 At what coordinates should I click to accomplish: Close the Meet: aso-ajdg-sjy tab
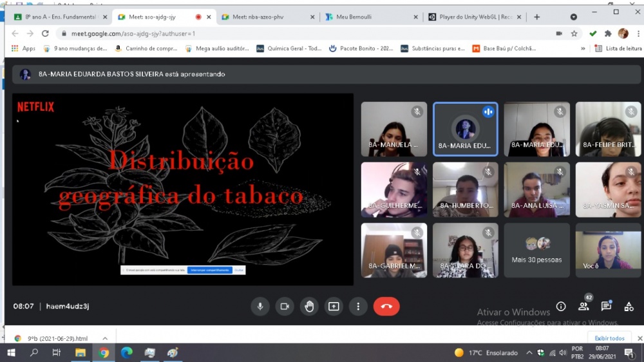[209, 17]
